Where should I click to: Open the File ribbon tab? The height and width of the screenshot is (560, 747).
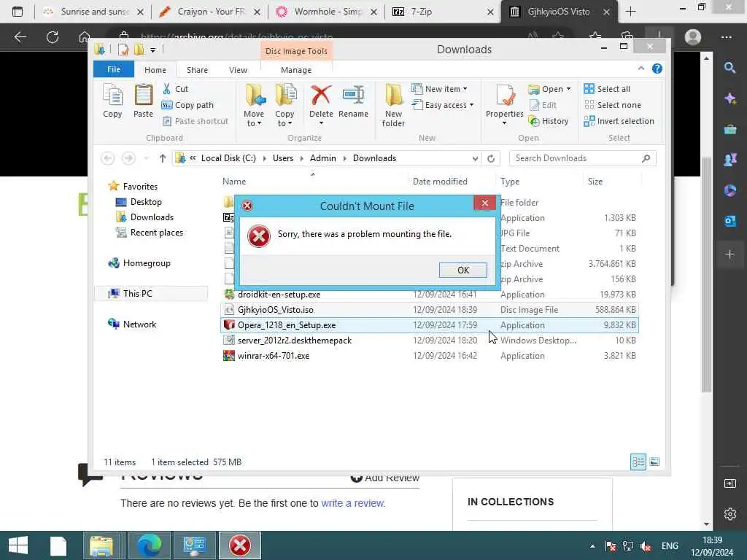tap(113, 69)
